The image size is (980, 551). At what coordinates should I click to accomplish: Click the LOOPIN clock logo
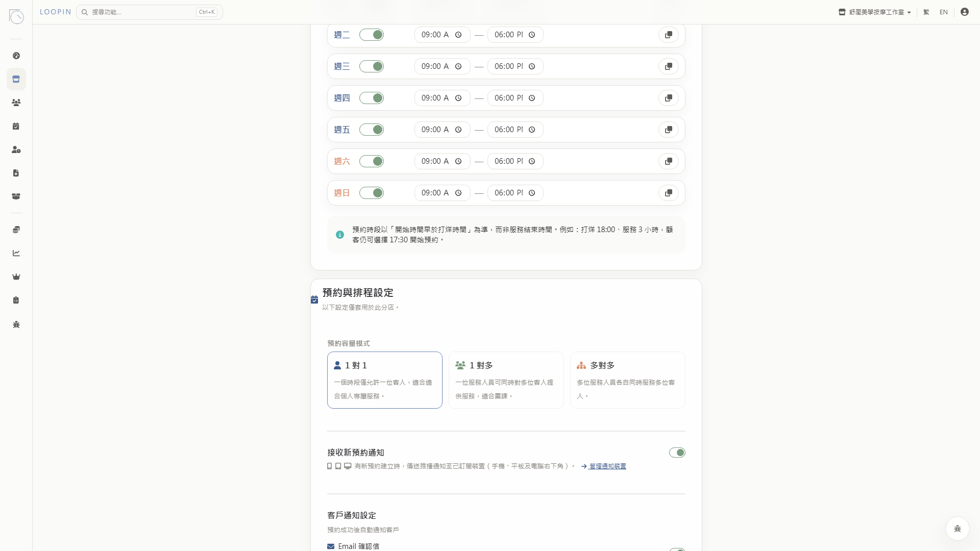16,16
